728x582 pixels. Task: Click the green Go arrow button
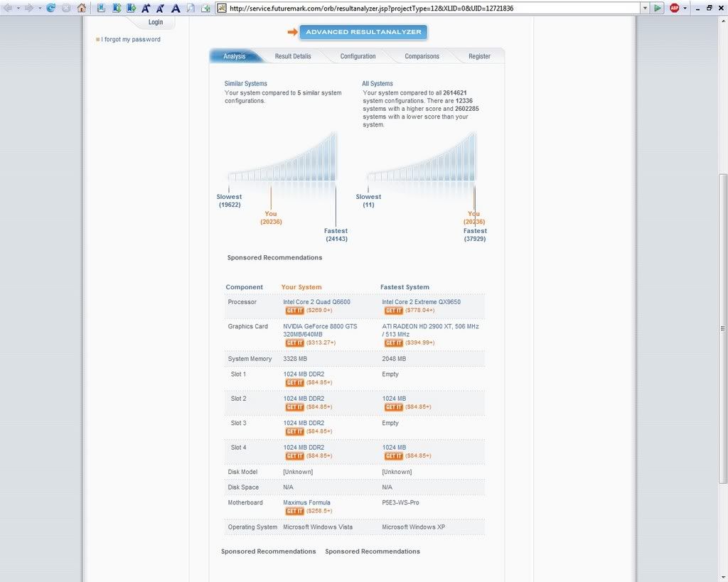coord(658,8)
